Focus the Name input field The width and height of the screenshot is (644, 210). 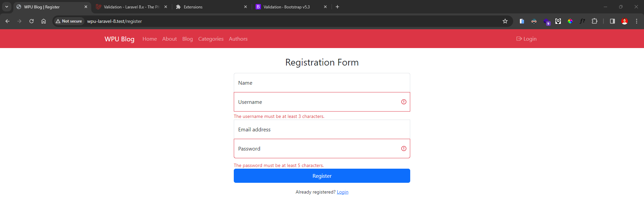[322, 83]
